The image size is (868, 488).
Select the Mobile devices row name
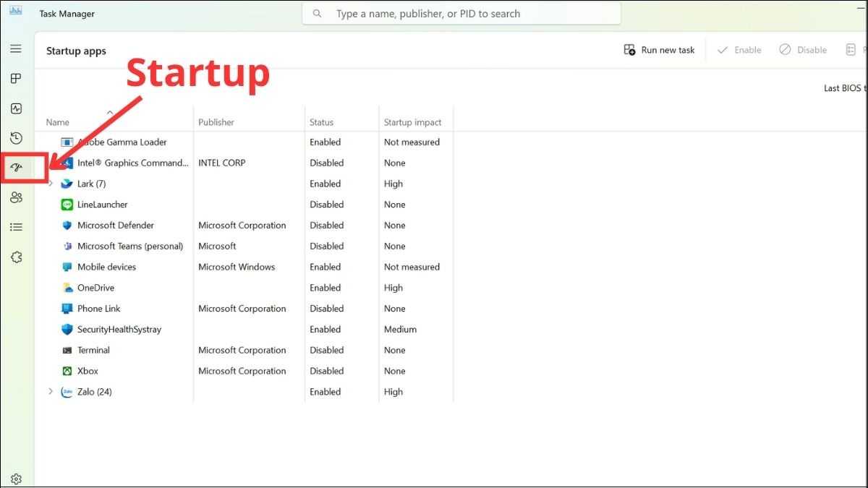107,267
